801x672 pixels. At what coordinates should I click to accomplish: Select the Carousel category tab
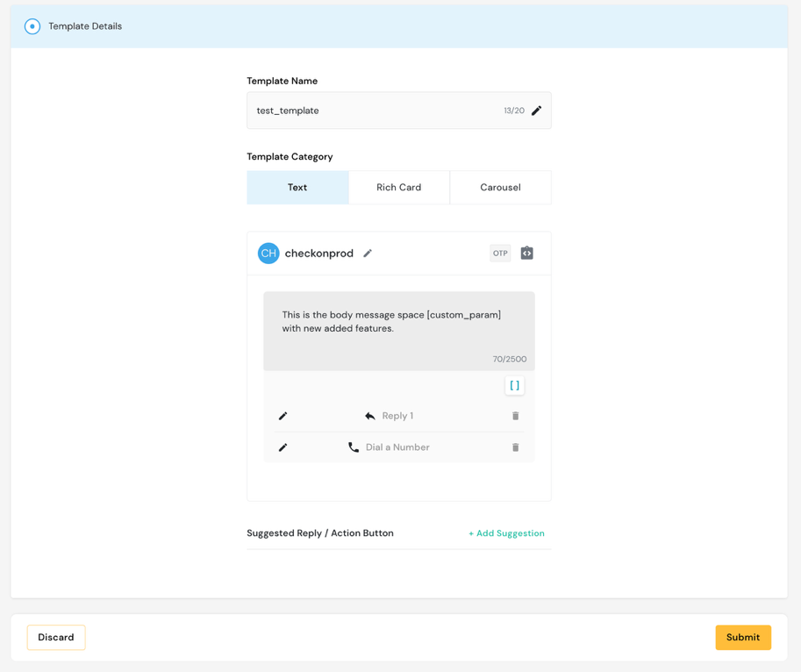[501, 188]
